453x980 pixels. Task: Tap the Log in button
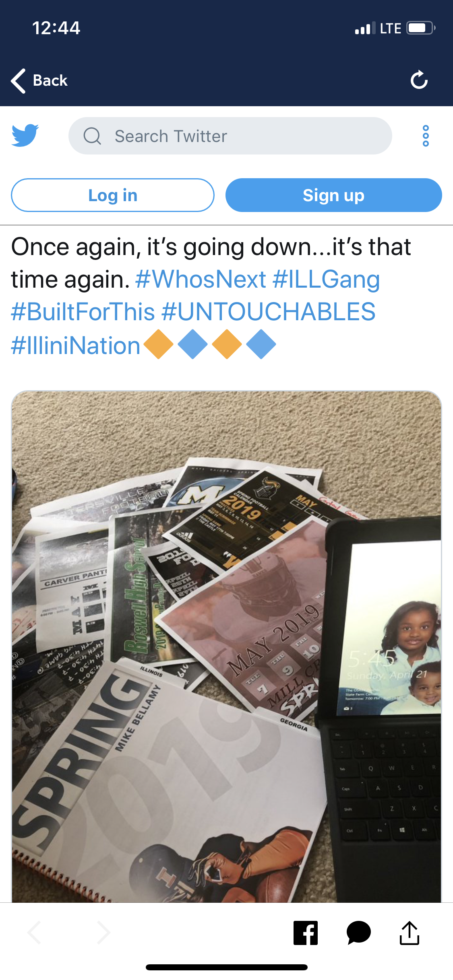coord(113,195)
